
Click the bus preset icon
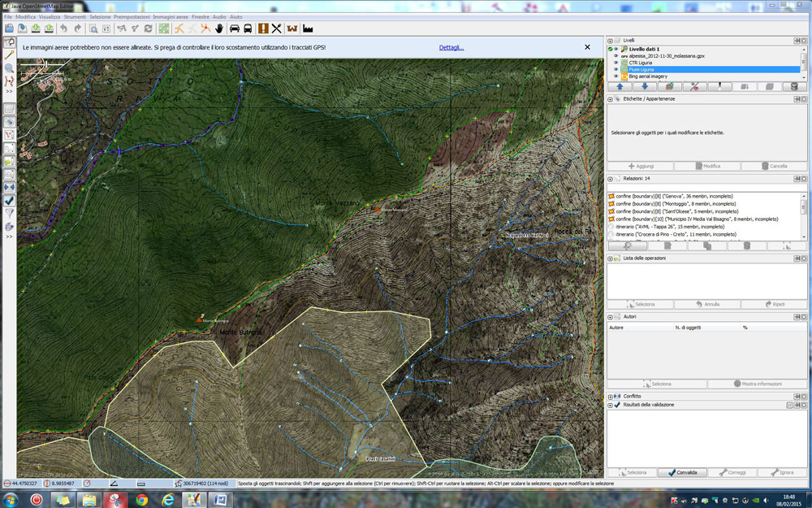pyautogui.click(x=248, y=28)
